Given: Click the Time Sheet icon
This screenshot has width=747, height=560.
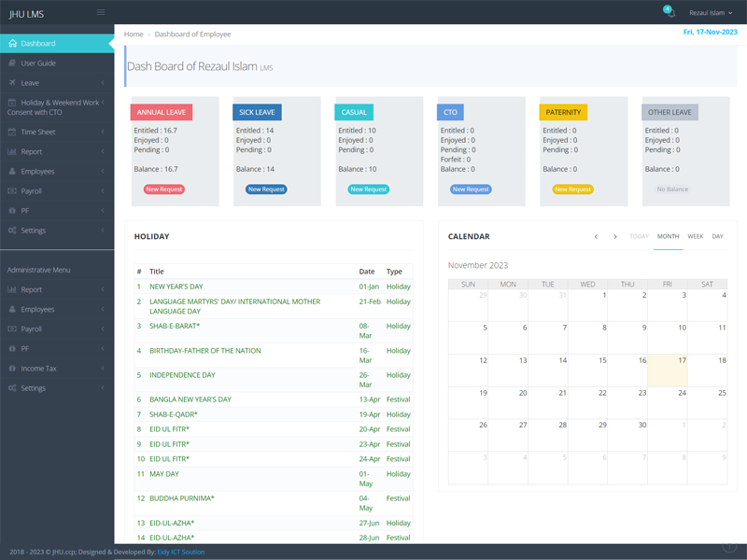Looking at the screenshot, I should 12,132.
